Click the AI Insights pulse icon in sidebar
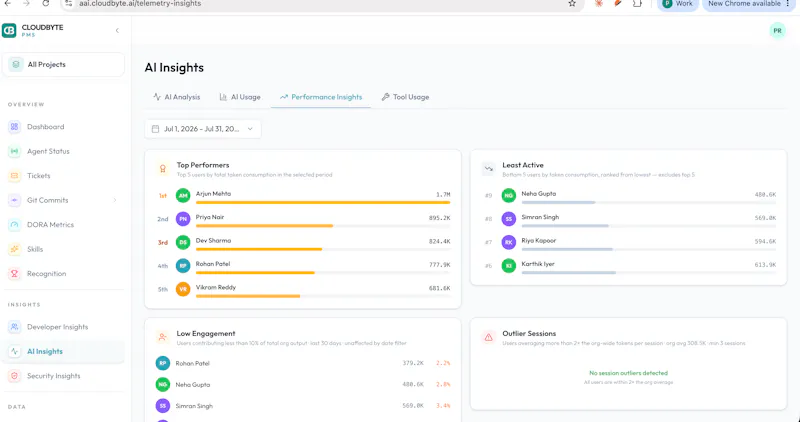The image size is (800, 422). click(x=14, y=351)
